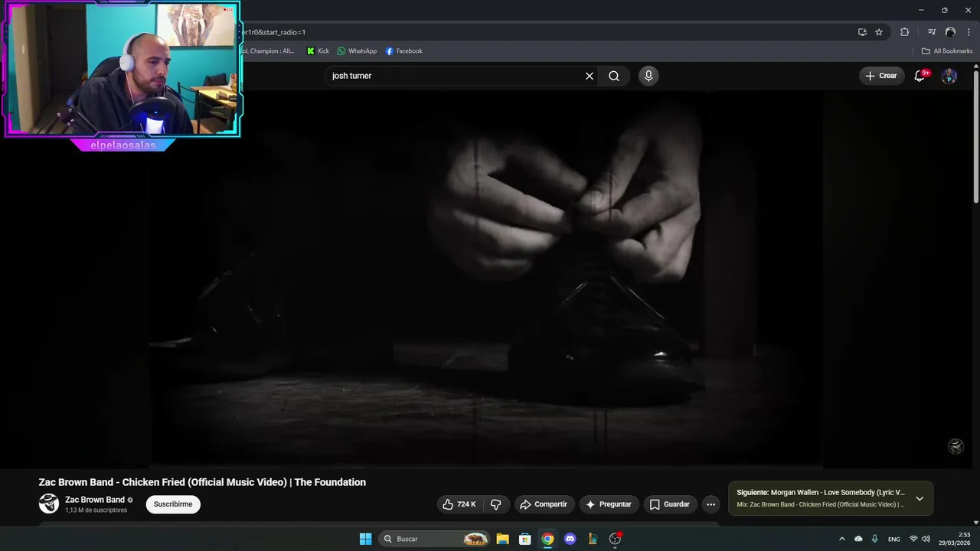Start voice search with microphone icon
The image size is (980, 551).
tap(648, 76)
